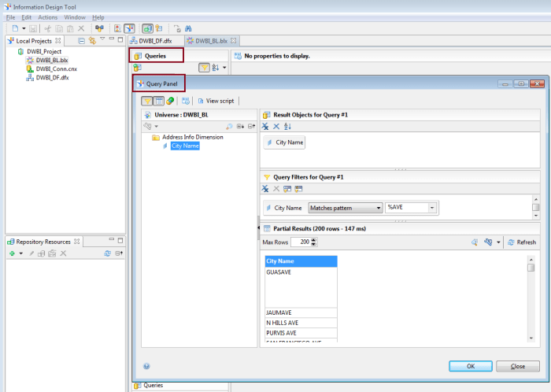Toggle the data preview pane button
This screenshot has width=551, height=392.
coord(159,101)
